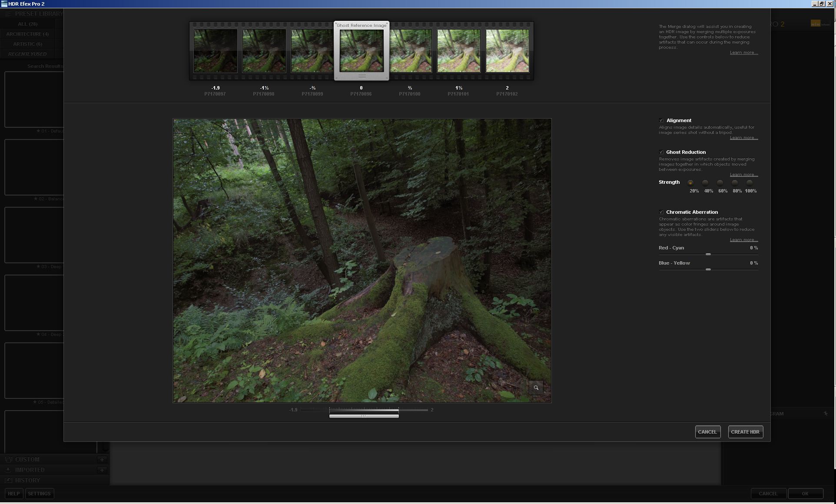
Task: Click the HDR Efex Pro 2 title icon
Action: pos(4,4)
